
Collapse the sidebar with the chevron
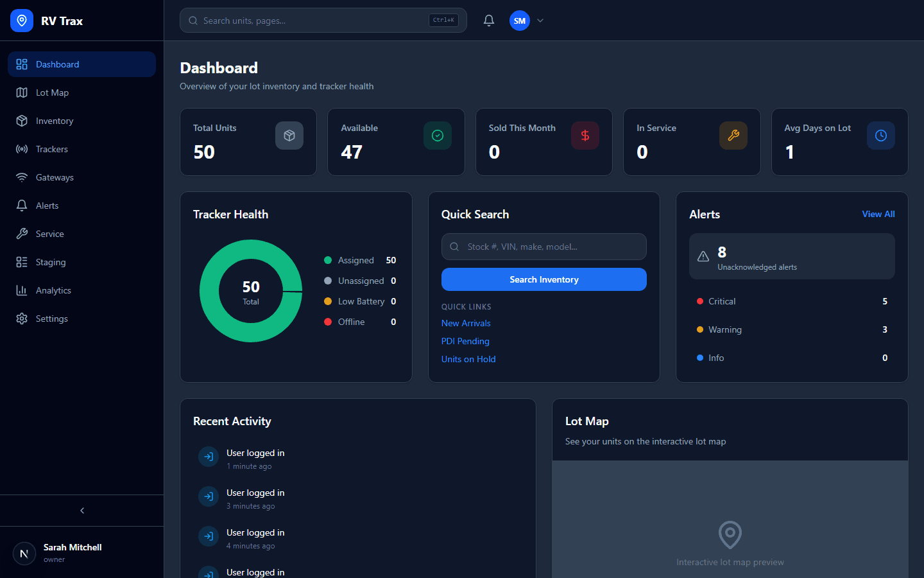tap(81, 510)
